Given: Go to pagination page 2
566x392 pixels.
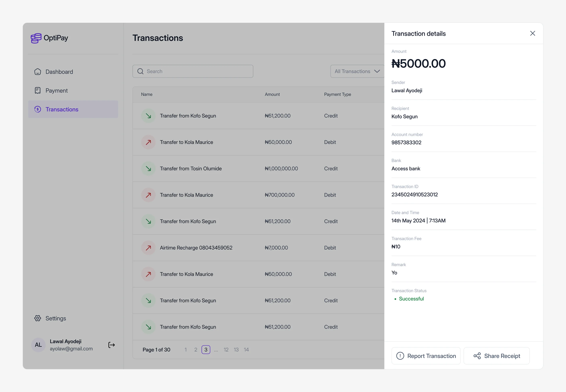Looking at the screenshot, I should tap(196, 349).
